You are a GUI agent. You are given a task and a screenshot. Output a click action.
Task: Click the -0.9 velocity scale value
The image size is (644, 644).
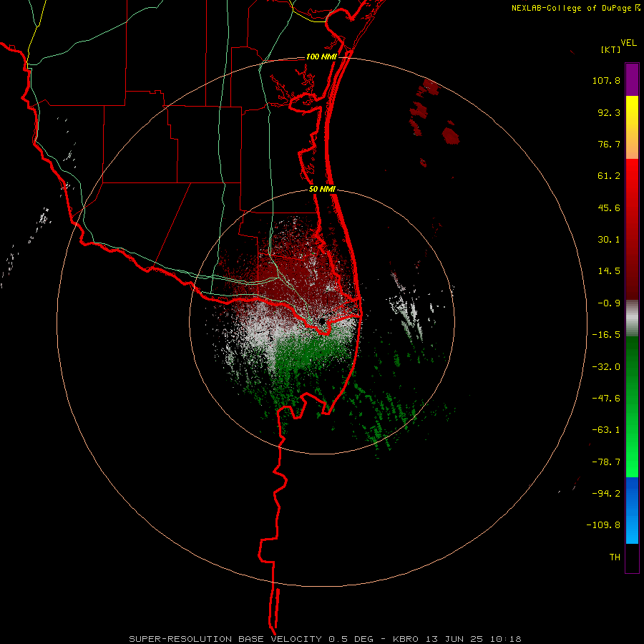609,303
